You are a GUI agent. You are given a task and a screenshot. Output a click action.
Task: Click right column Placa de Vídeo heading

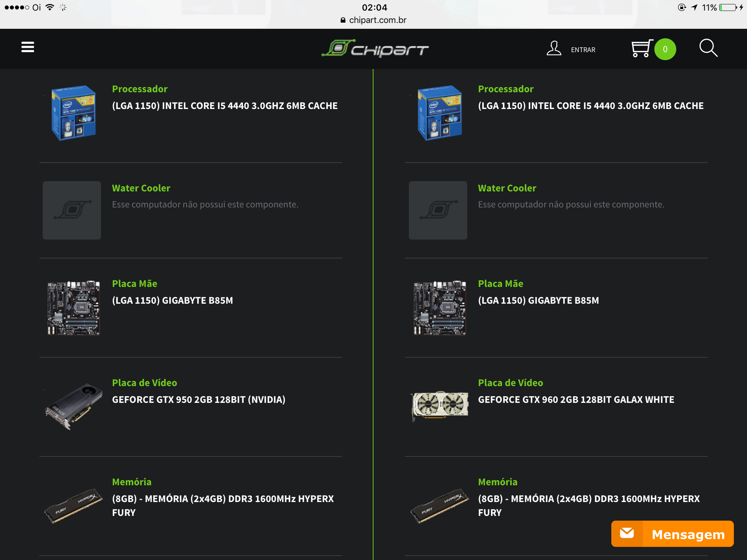click(511, 383)
